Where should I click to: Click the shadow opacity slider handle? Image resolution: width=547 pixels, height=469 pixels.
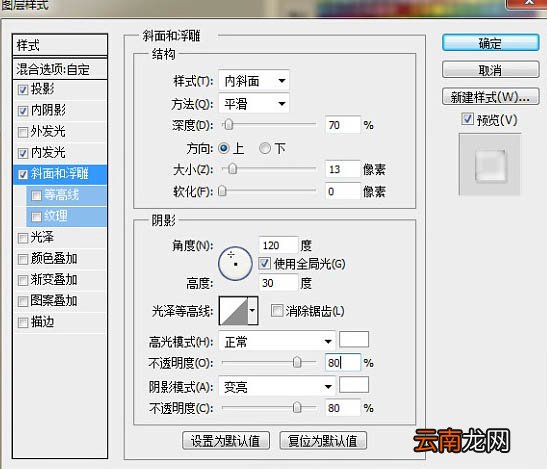point(297,407)
